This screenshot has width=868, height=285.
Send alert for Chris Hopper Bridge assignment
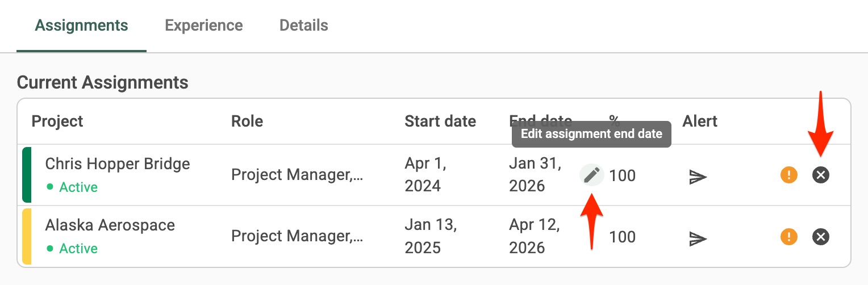698,177
